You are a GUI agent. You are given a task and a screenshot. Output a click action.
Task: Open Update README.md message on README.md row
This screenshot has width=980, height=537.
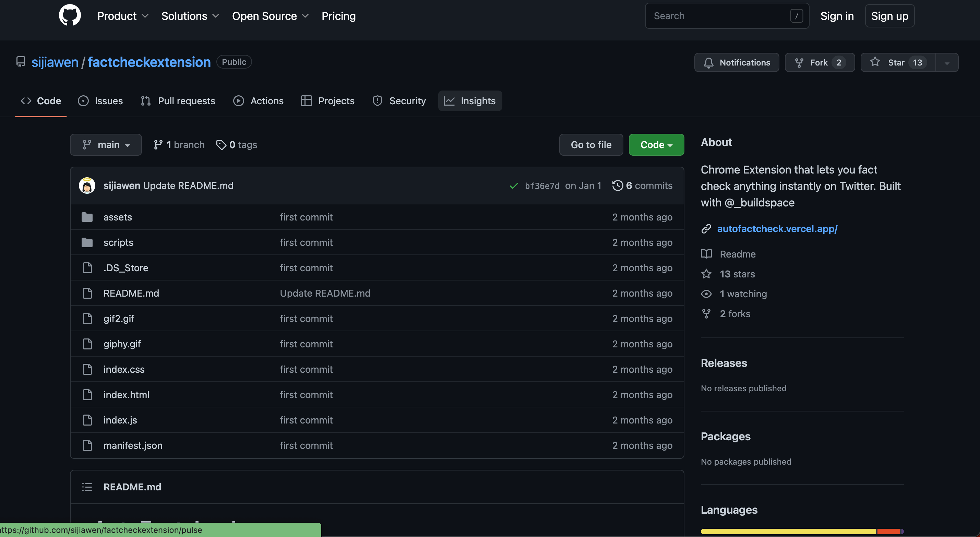pyautogui.click(x=325, y=293)
